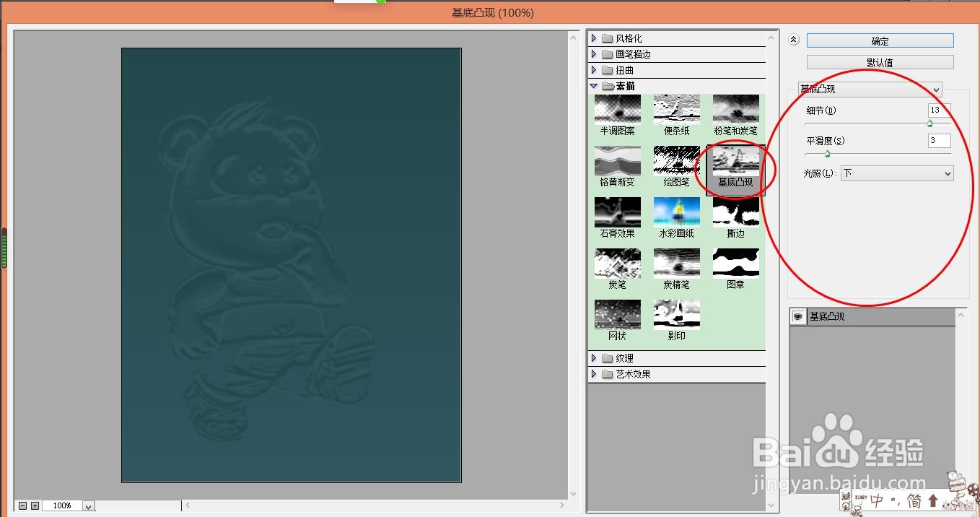Click the 确定 button
This screenshot has height=517, width=980.
pos(880,41)
